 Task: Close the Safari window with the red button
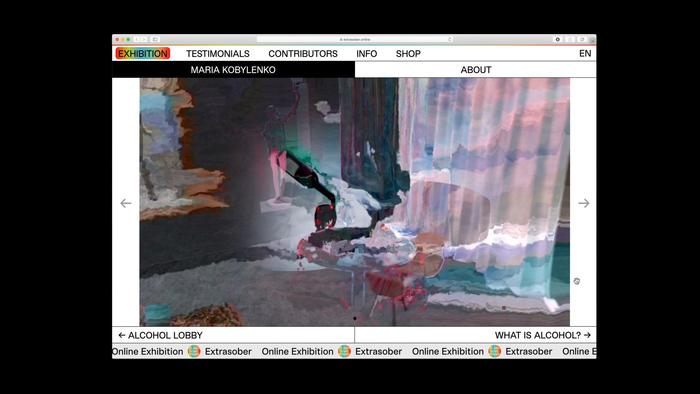pos(117,39)
